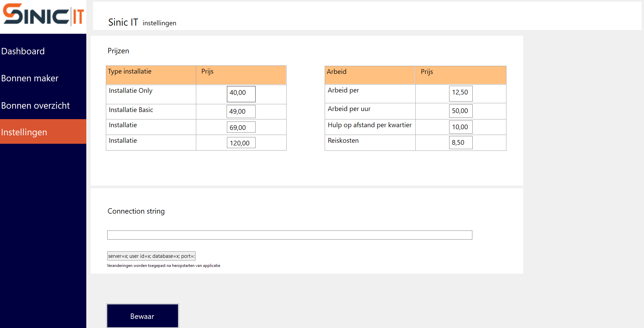Click the Sinic IT logo
The height and width of the screenshot is (328, 644).
[x=43, y=15]
